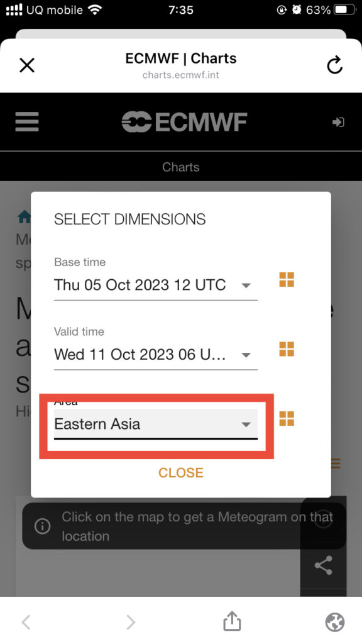The image size is (362, 644).
Task: Open grid view for Valid time
Action: 287,349
